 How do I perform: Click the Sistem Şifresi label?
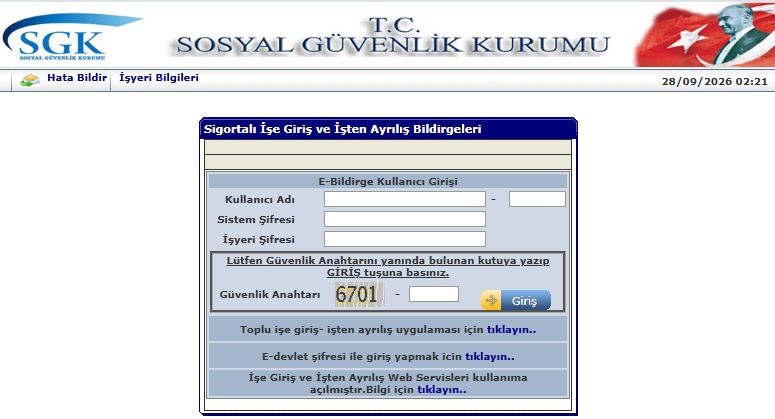point(256,219)
